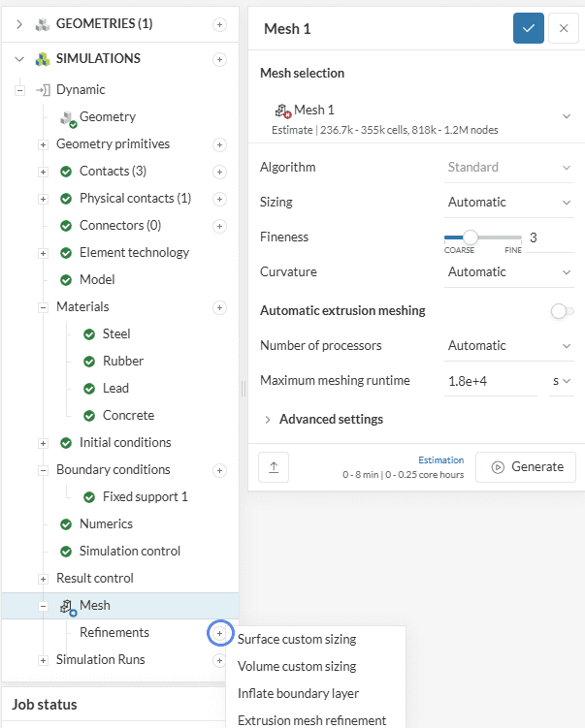Close the Mesh 1 panel
585x728 pixels.
(x=563, y=29)
